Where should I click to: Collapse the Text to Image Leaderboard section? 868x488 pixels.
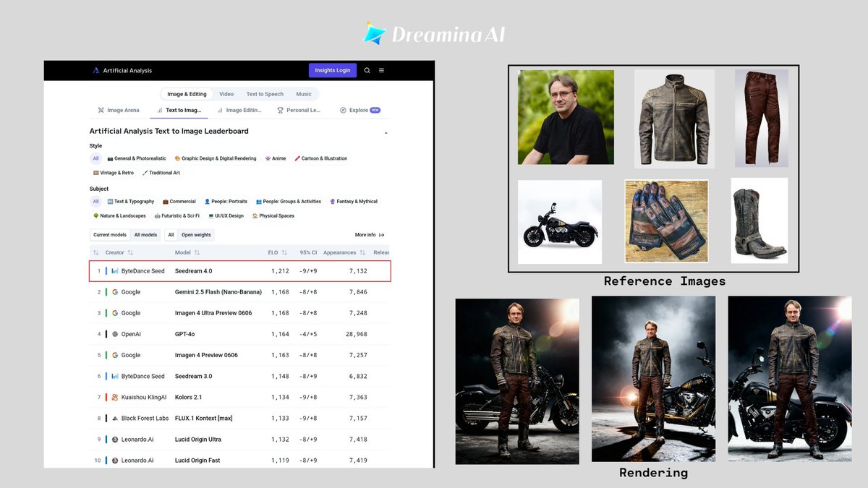386,132
